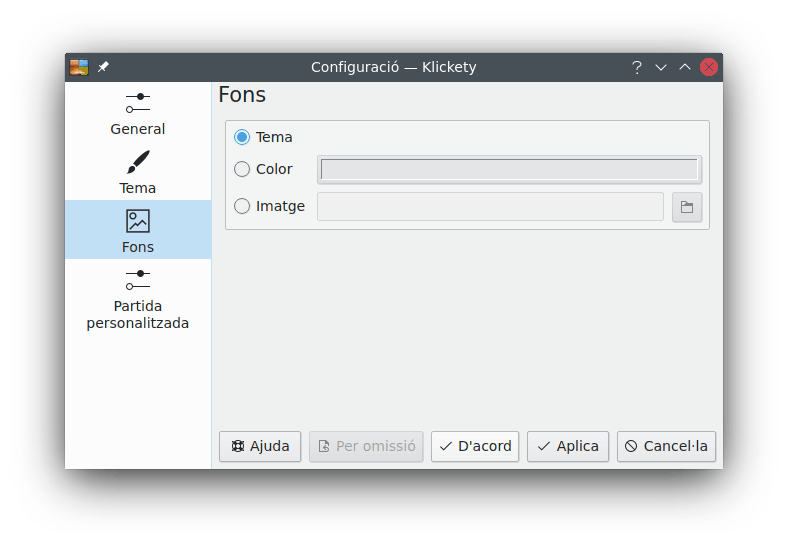Select the Tema brush icon in sidebar
Viewport: 788px width, 546px height.
coord(138,162)
